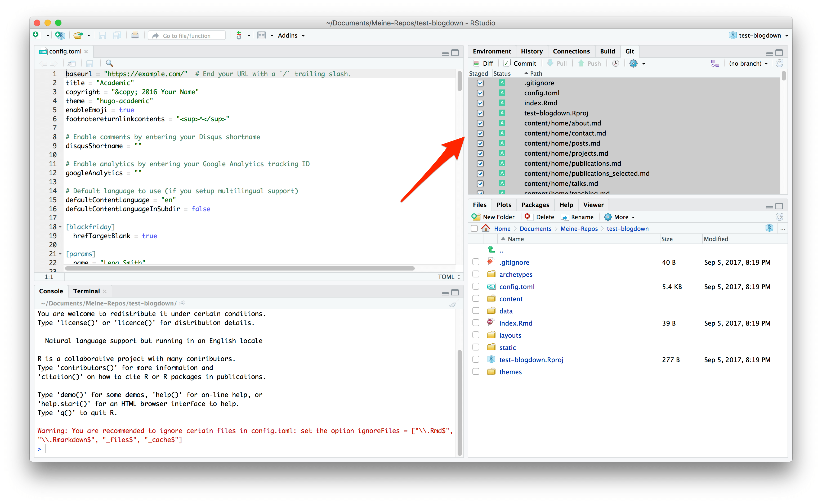The height and width of the screenshot is (504, 822).
Task: Switch to the Packages tab
Action: coord(535,205)
